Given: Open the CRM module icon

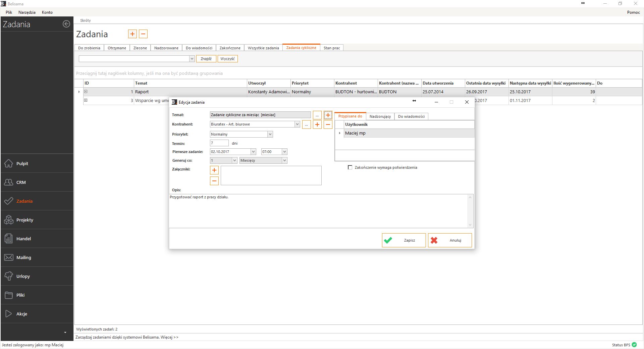Looking at the screenshot, I should [9, 182].
